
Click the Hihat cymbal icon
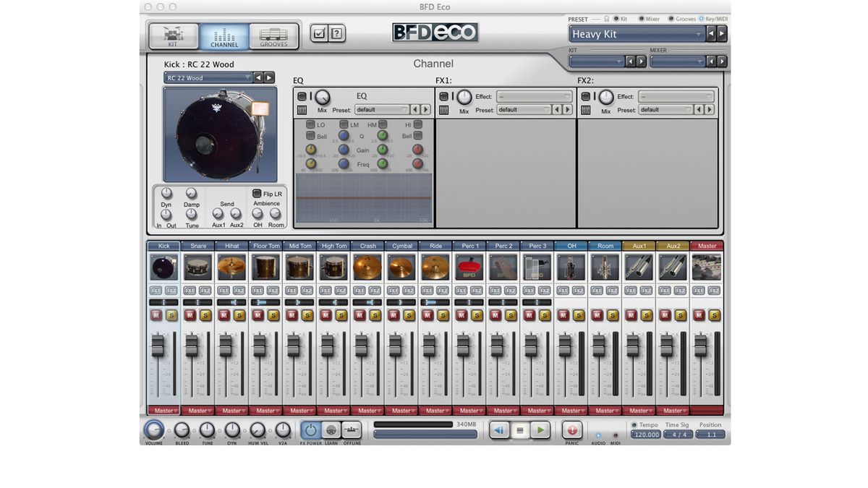click(232, 267)
